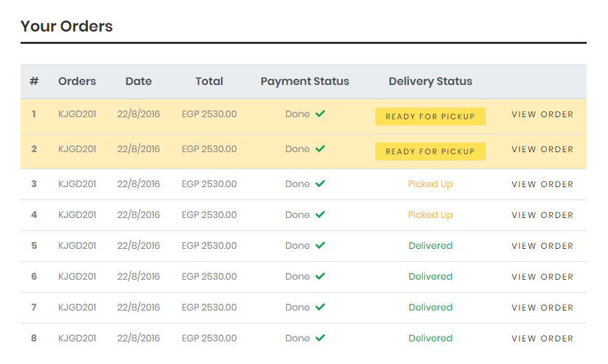Click the Delivery Status column header
Viewport: 608px width, 364px height.
point(430,82)
